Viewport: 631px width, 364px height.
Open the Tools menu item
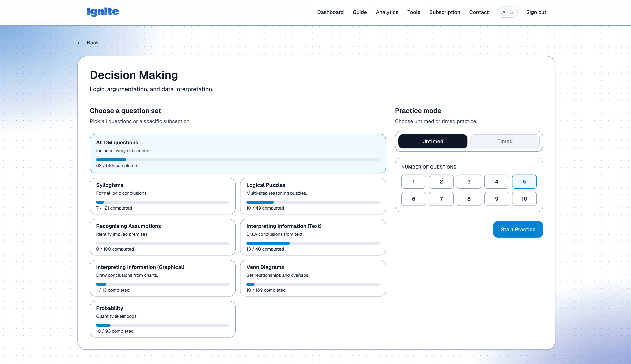(x=414, y=12)
